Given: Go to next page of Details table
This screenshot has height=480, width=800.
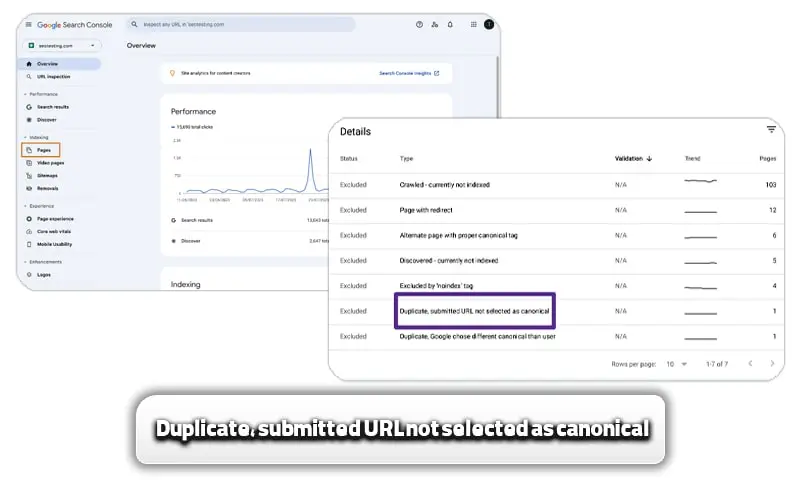Looking at the screenshot, I should pyautogui.click(x=772, y=363).
